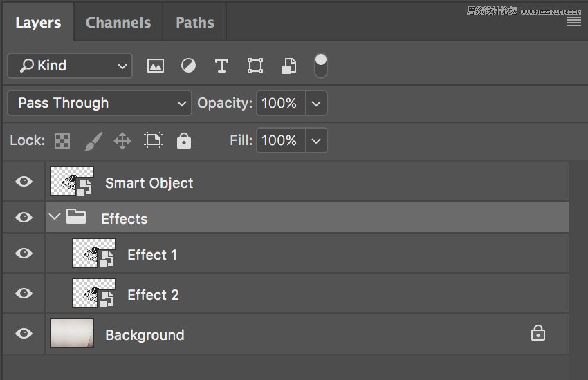Click the lock all padlock icon
The height and width of the screenshot is (380, 588).
click(183, 141)
